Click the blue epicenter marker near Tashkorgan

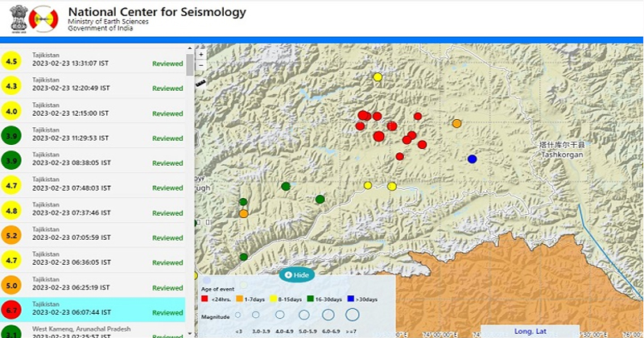point(473,159)
